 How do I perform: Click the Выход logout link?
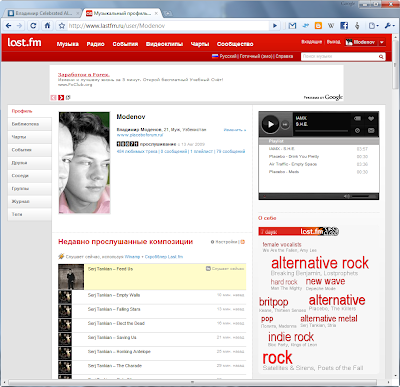333,42
